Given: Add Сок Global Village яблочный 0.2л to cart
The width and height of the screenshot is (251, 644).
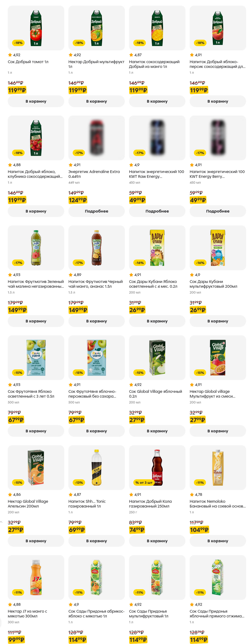Looking at the screenshot, I should 157,431.
